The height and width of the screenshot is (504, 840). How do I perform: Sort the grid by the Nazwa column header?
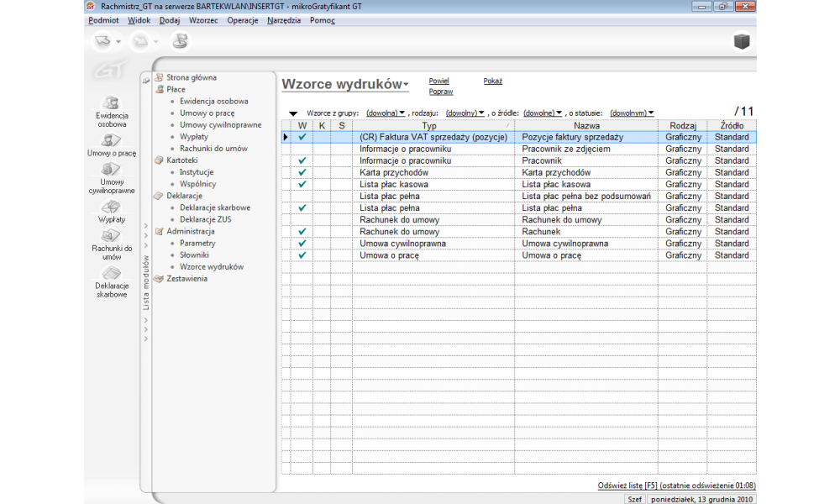tap(586, 125)
